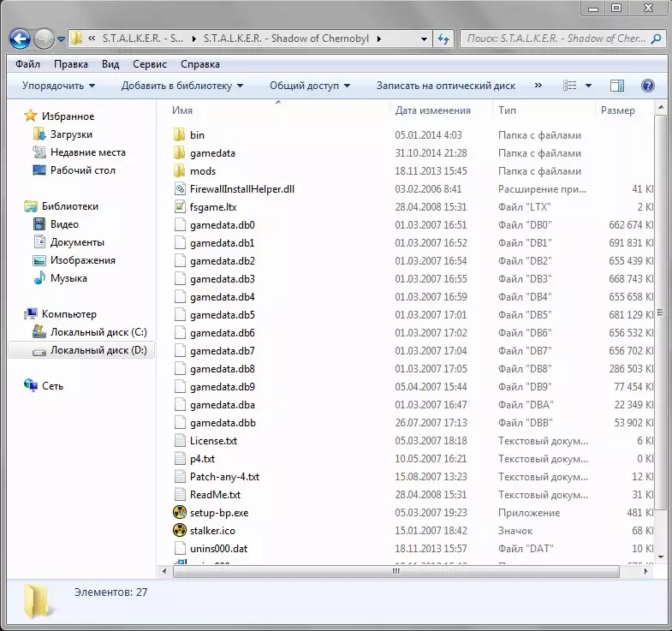The width and height of the screenshot is (672, 631).
Task: Show more toolbar commands chevron
Action: [538, 86]
